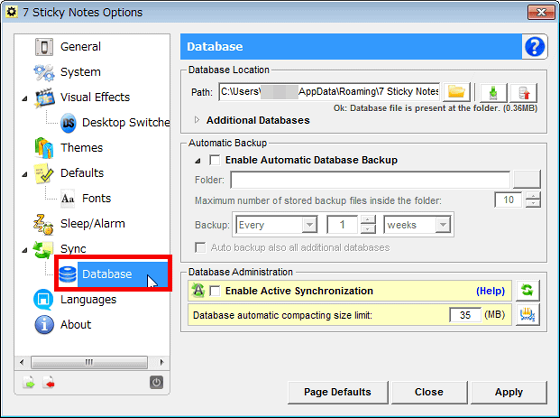Image resolution: width=560 pixels, height=418 pixels.
Task: Click the Desktop Switcher DS icon
Action: coord(68,123)
